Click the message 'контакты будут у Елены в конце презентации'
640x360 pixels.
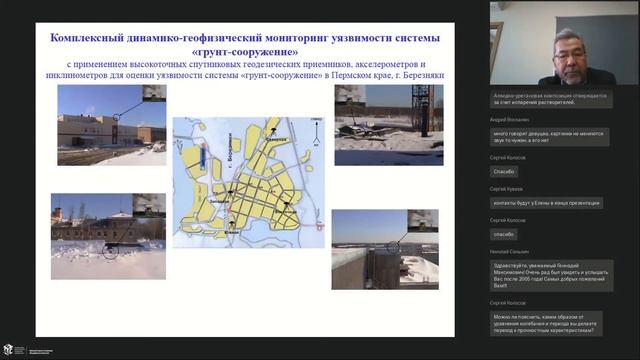tap(546, 203)
